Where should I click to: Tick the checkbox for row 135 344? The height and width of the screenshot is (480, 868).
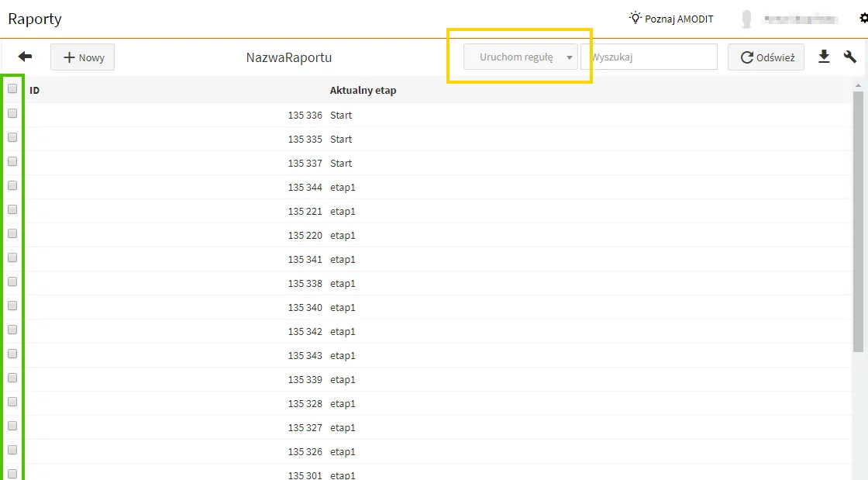click(x=12, y=185)
